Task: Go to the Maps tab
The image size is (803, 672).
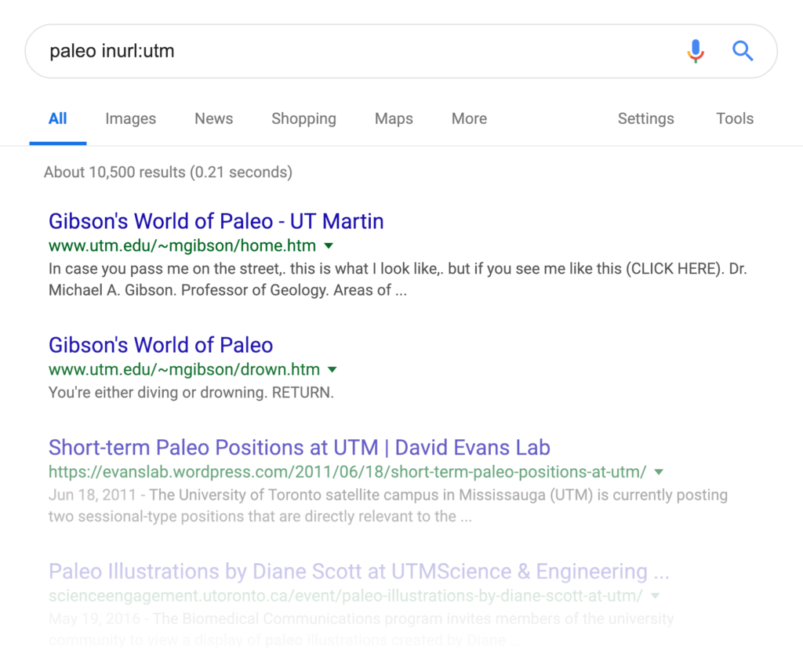Action: click(393, 118)
